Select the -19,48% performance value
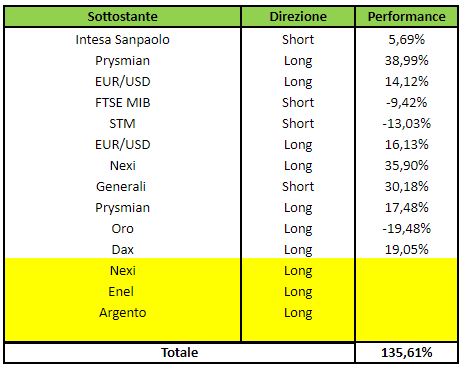 coord(406,229)
